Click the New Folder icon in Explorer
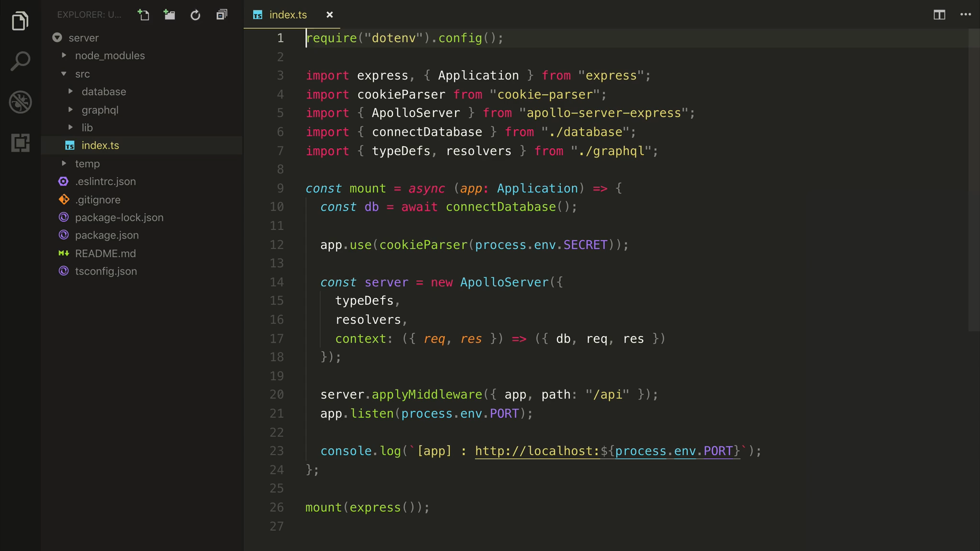Screen dimensions: 980x551 [x=169, y=15]
